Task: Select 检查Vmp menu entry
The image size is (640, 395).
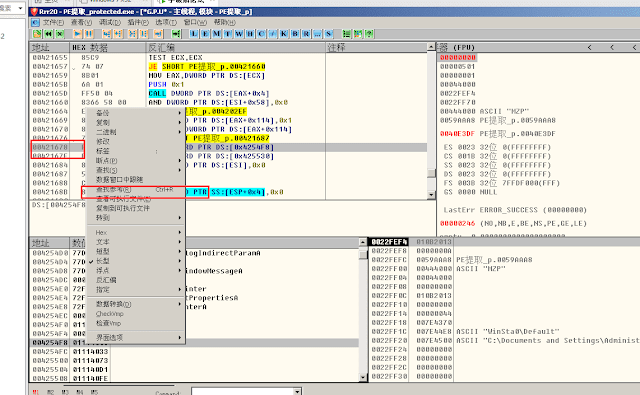Action: (x=136, y=323)
